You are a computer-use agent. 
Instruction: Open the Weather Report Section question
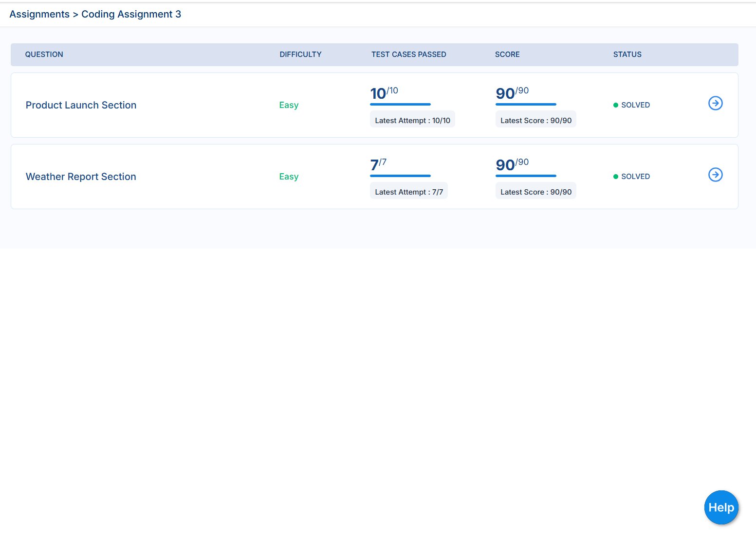click(x=81, y=177)
